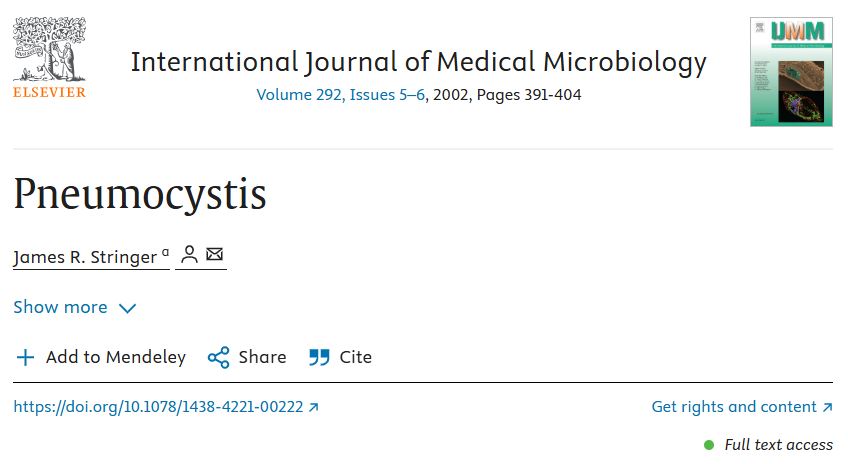
Task: Expand details via Show more text
Action: (60, 307)
